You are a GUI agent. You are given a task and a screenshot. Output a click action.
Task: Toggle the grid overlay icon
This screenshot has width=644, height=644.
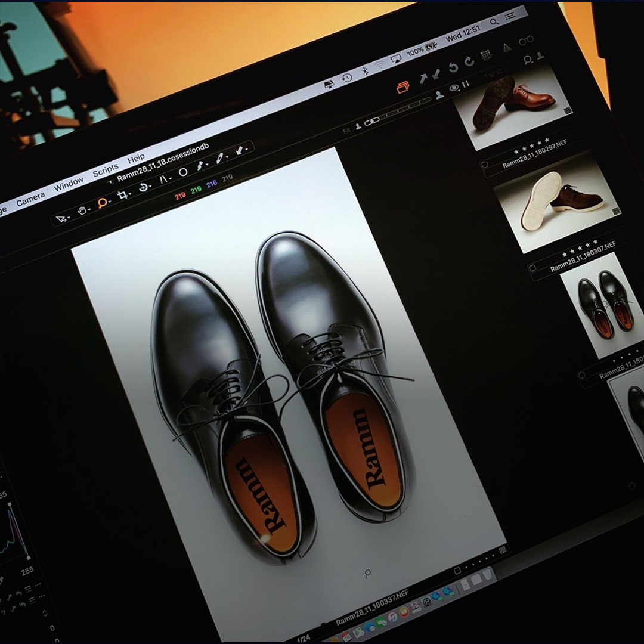(x=487, y=55)
